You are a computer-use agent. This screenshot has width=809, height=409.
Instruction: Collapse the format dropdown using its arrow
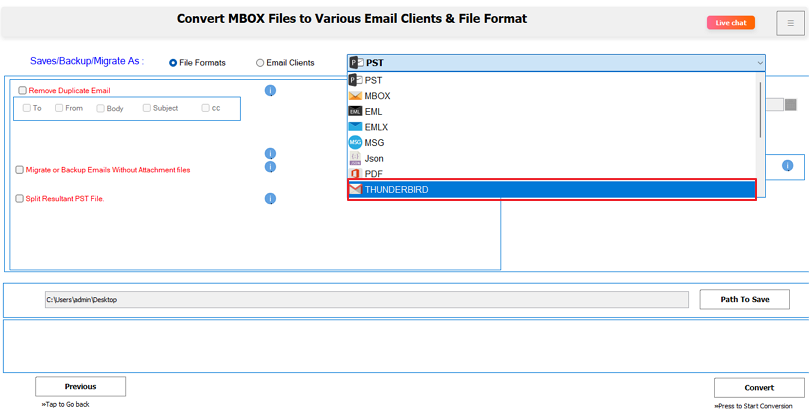click(759, 63)
